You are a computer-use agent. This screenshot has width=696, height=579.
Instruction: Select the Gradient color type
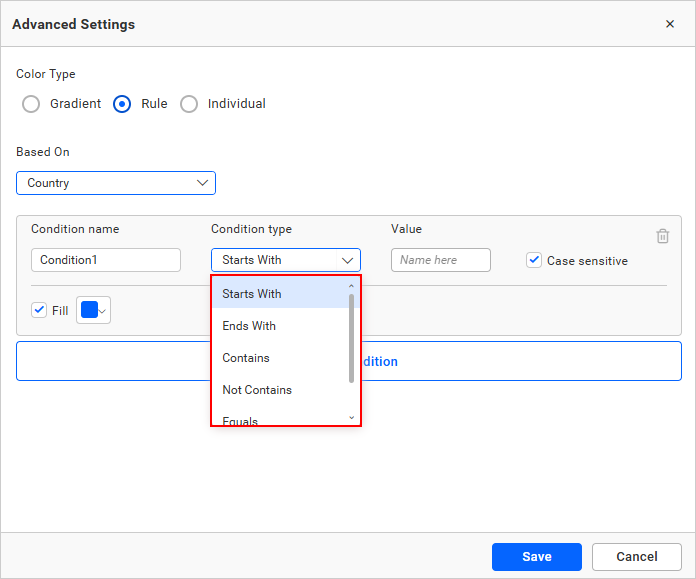(x=31, y=104)
